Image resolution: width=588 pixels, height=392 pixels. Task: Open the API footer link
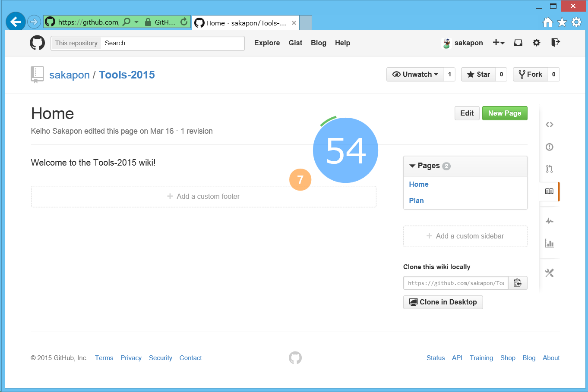[x=457, y=358]
